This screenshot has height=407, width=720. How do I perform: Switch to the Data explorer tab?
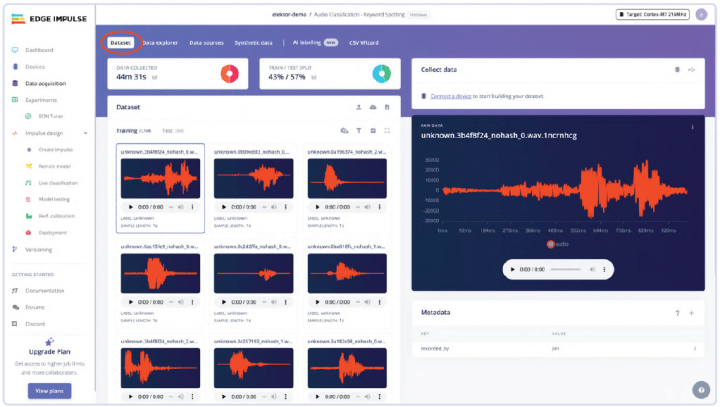point(161,43)
